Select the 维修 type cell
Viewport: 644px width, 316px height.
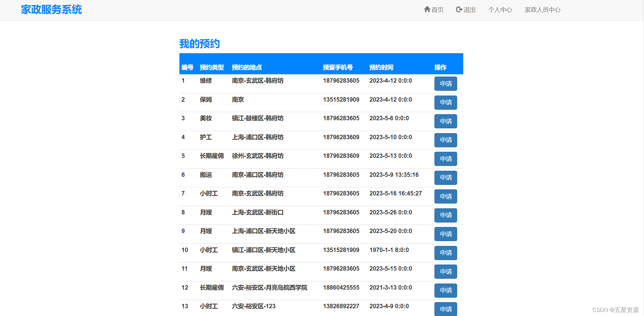coord(206,81)
